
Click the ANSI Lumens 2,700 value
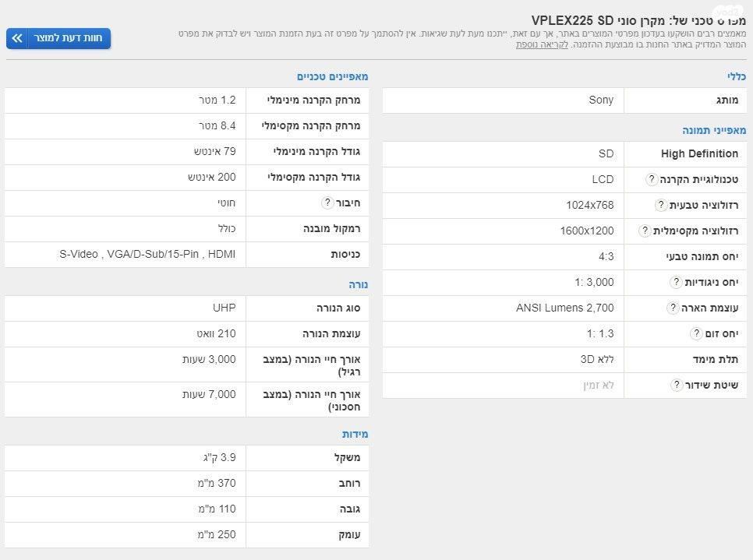tap(564, 308)
